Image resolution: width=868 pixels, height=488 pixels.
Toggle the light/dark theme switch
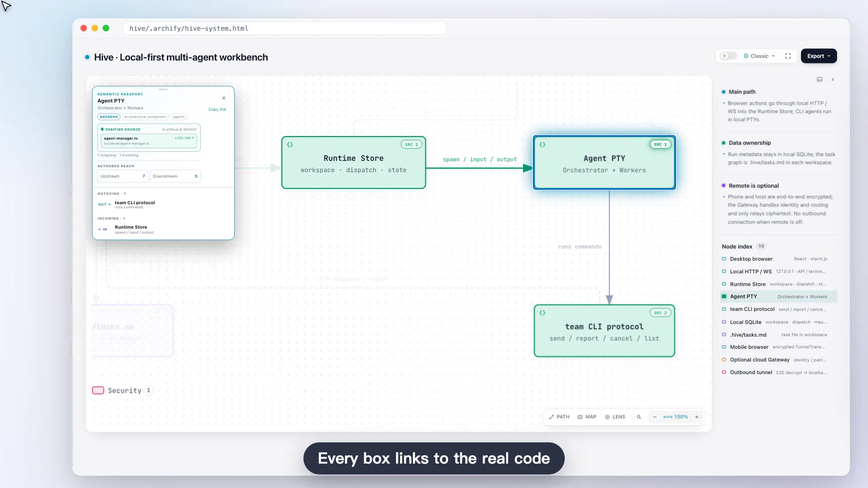(728, 56)
